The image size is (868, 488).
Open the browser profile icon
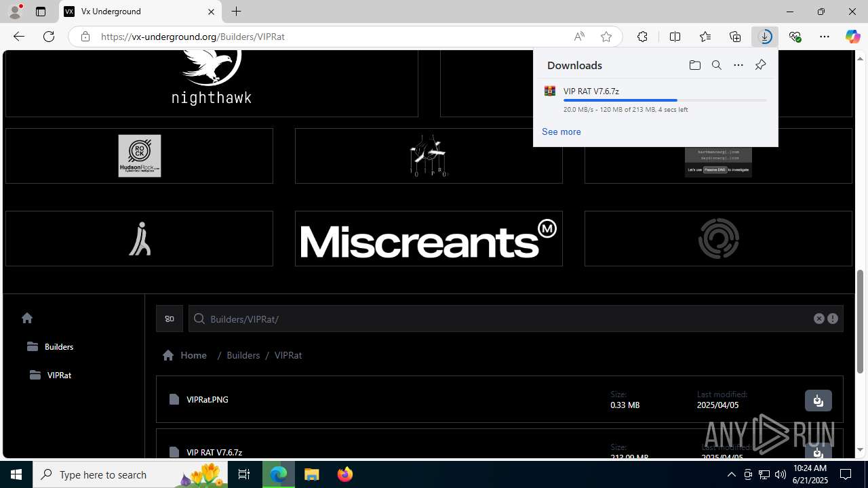(15, 12)
